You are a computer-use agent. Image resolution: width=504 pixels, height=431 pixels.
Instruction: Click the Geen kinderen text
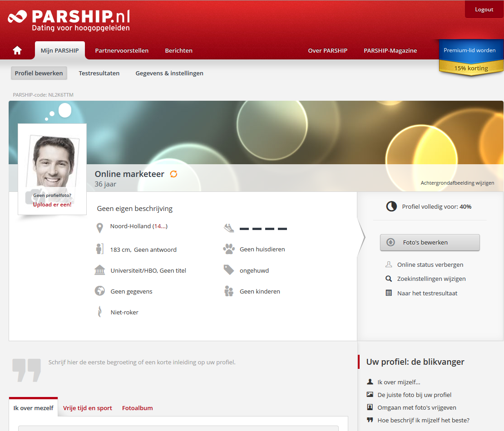(x=260, y=291)
